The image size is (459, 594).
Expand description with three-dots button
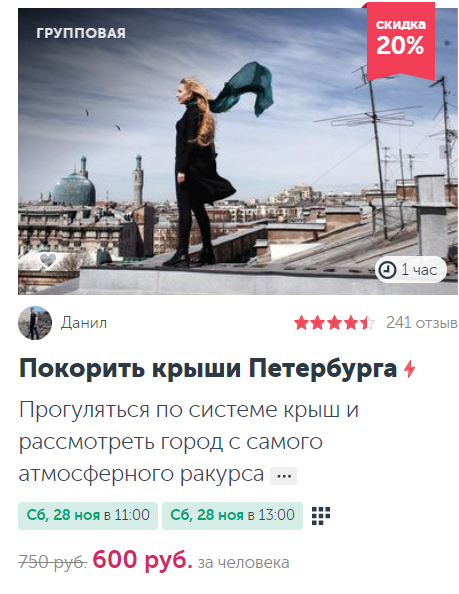(x=283, y=476)
